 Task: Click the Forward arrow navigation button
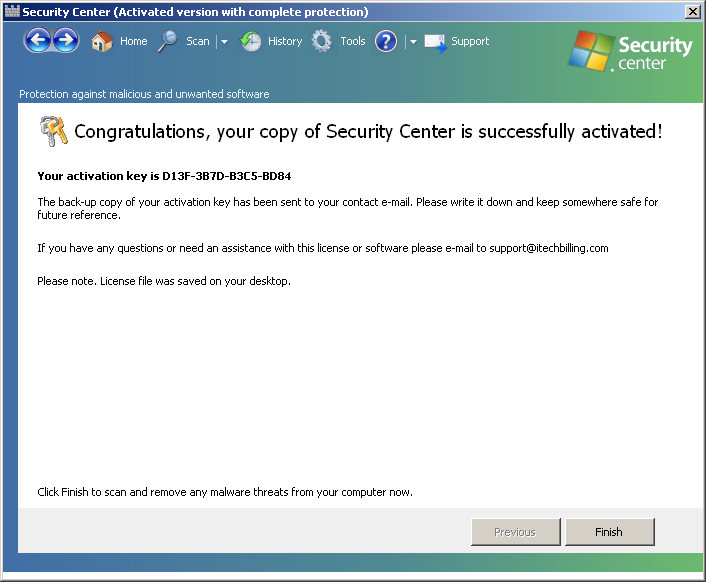point(66,41)
